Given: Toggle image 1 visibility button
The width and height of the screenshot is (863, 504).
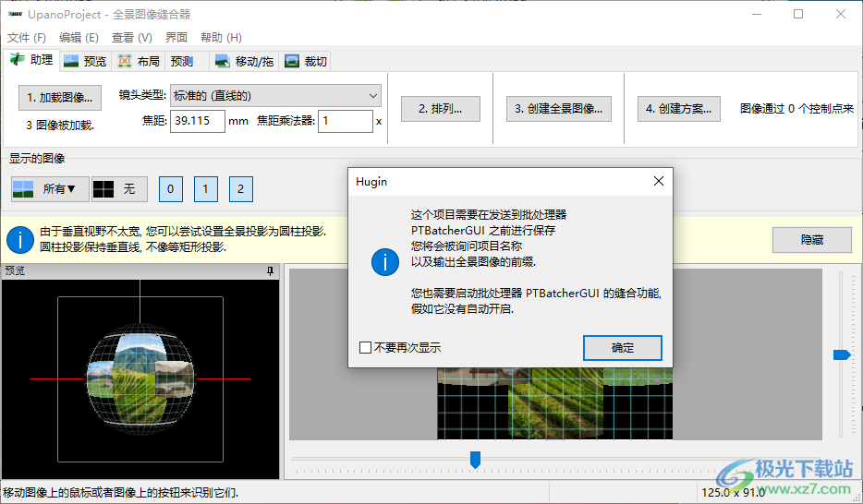Looking at the screenshot, I should (206, 189).
